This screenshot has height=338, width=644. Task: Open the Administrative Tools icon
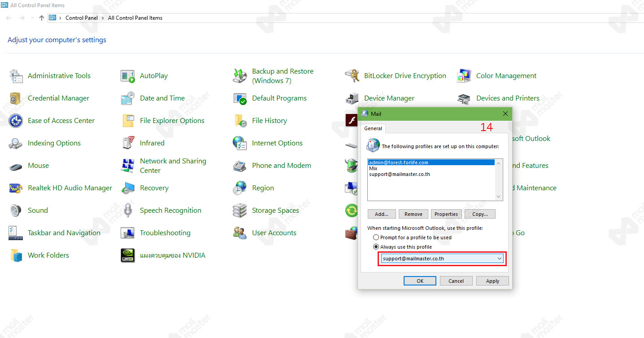(x=16, y=76)
